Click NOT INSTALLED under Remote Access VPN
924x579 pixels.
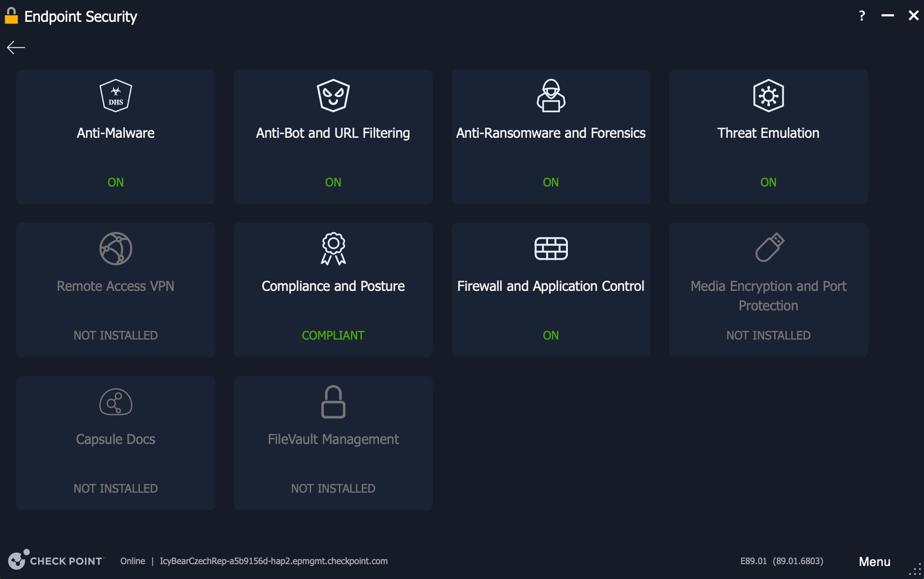pos(116,335)
